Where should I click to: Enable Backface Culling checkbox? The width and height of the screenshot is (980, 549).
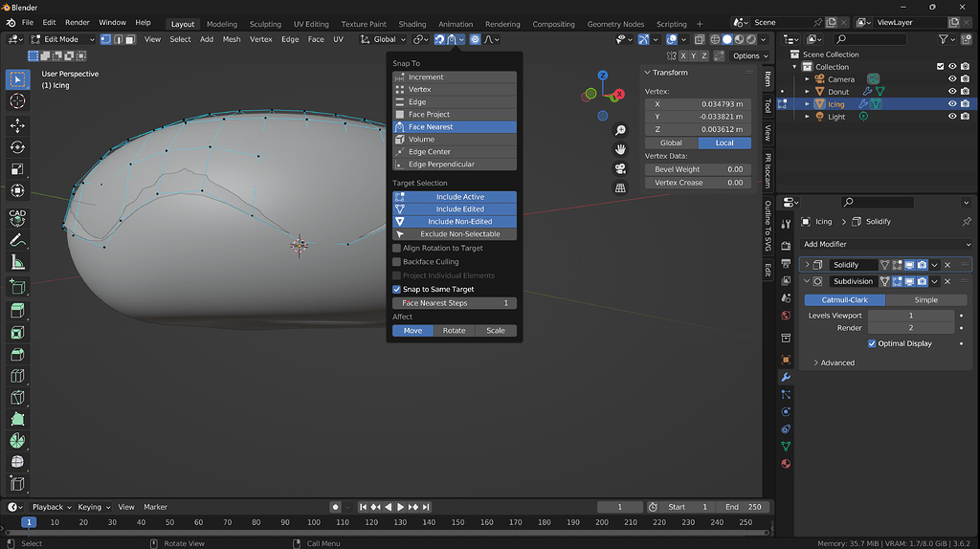396,262
